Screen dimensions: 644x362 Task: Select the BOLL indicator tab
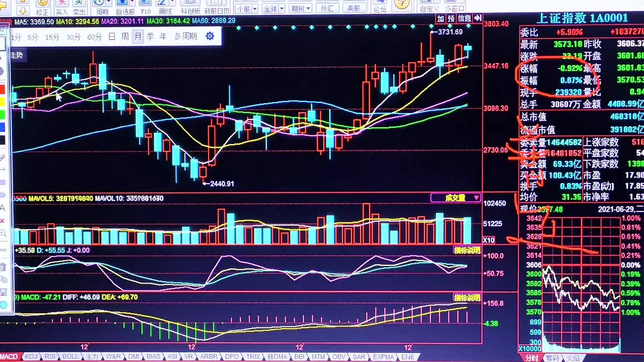[70, 357]
